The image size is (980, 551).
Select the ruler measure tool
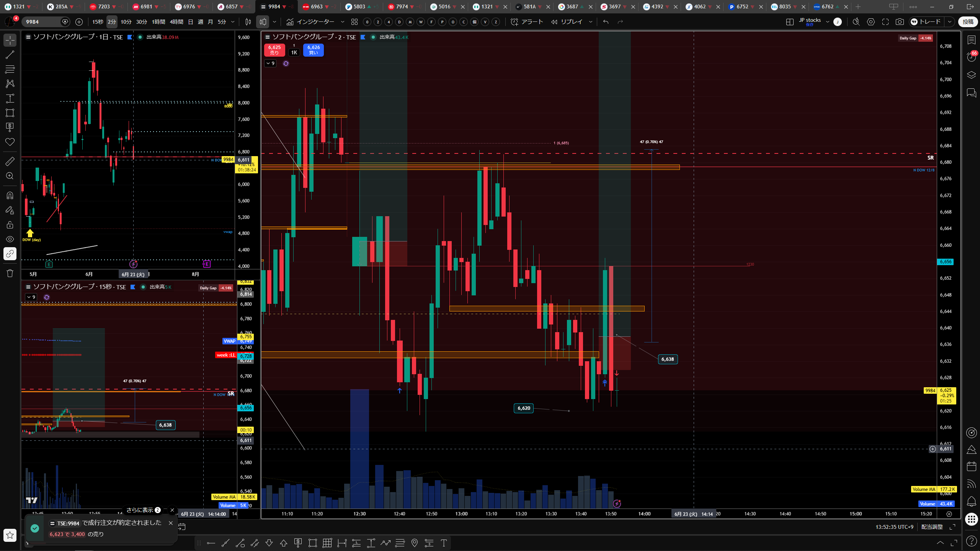tap(10, 161)
